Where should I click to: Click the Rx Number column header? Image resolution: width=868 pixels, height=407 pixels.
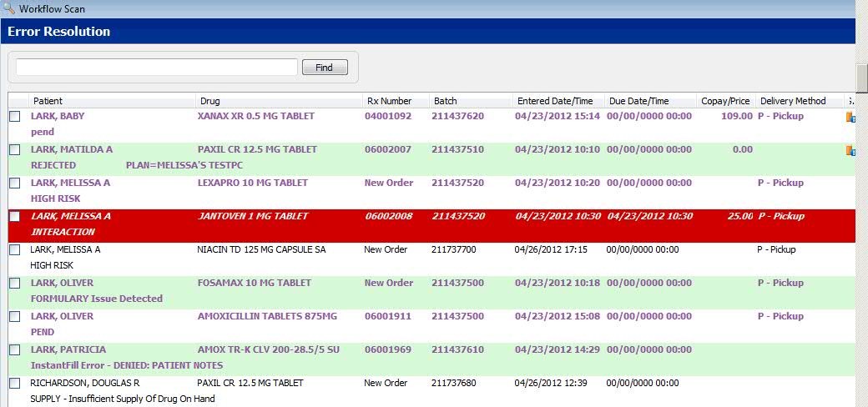pos(389,101)
